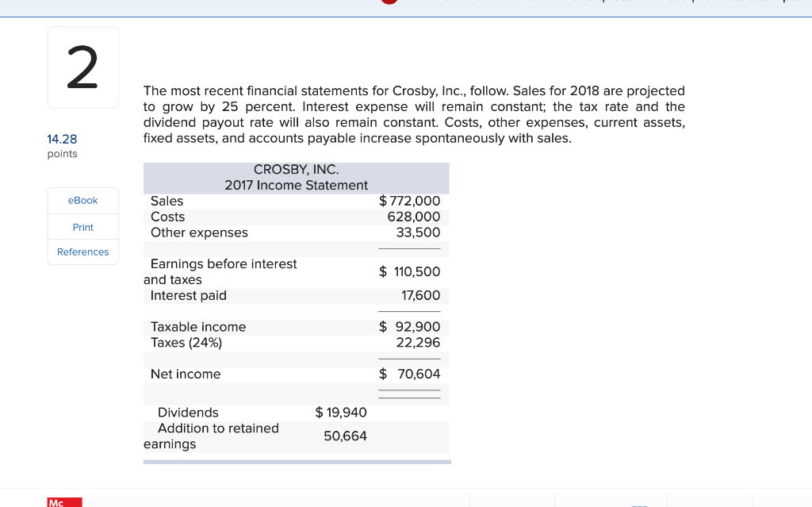This screenshot has width=812, height=507.
Task: Open the References link
Action: [82, 252]
